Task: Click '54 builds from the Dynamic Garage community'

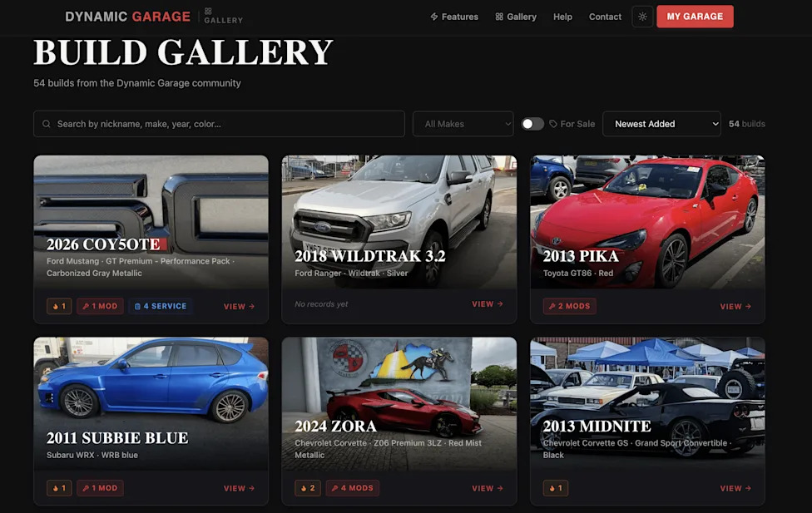Action: [137, 83]
